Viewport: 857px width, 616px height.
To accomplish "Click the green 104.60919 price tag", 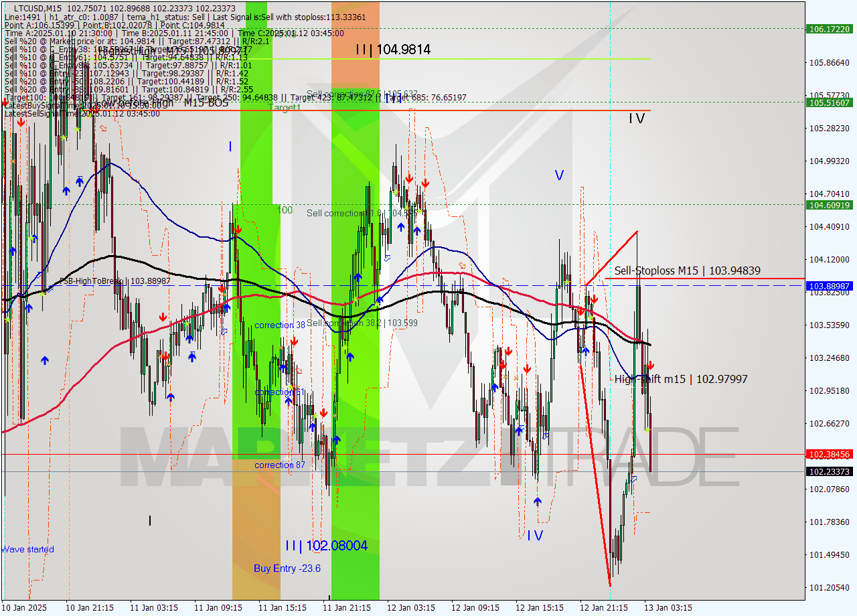I will tap(830, 205).
